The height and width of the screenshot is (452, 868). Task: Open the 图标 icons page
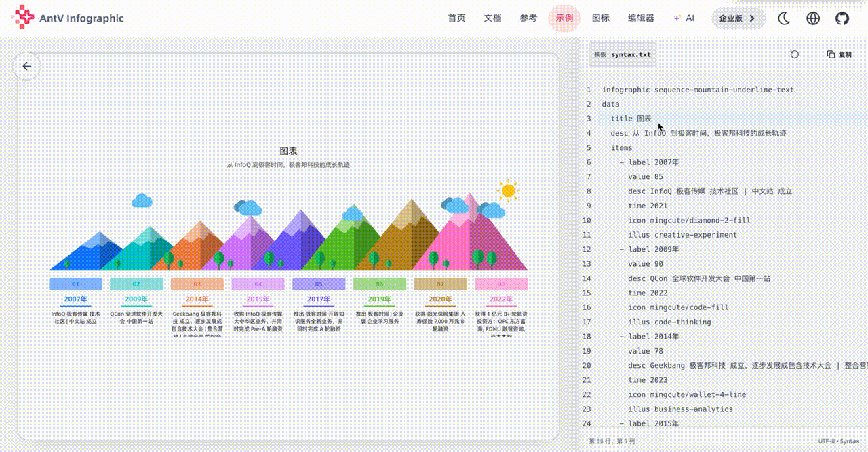(600, 18)
